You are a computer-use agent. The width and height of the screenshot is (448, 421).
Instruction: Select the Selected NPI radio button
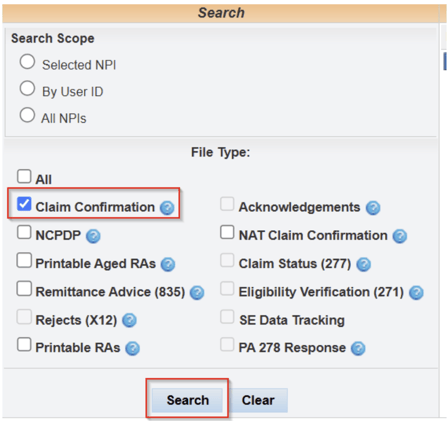[27, 62]
